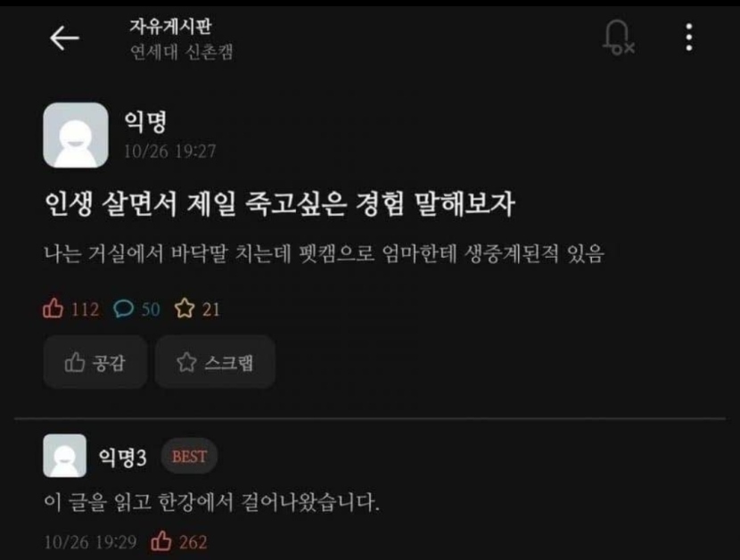Screen dimensions: 740x560
Task: Click the red thumbs-up count 112
Action: (x=70, y=309)
